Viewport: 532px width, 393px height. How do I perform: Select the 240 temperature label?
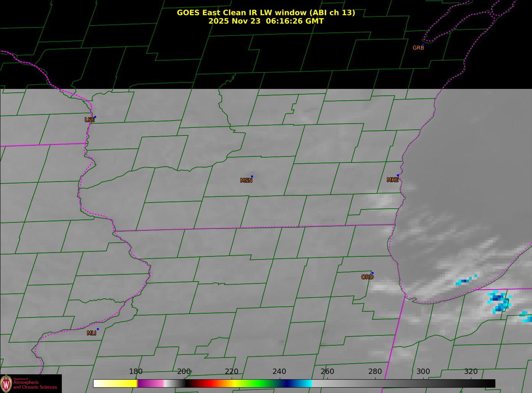(279, 372)
